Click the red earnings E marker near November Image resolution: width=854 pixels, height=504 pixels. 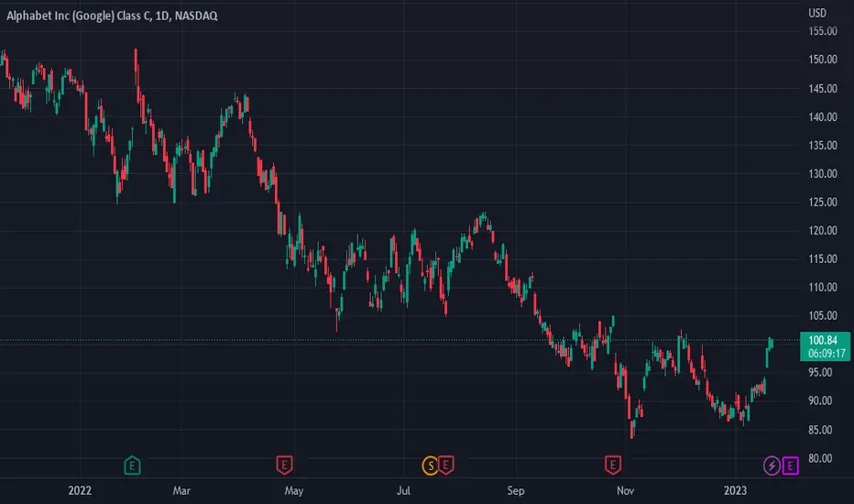click(x=613, y=466)
